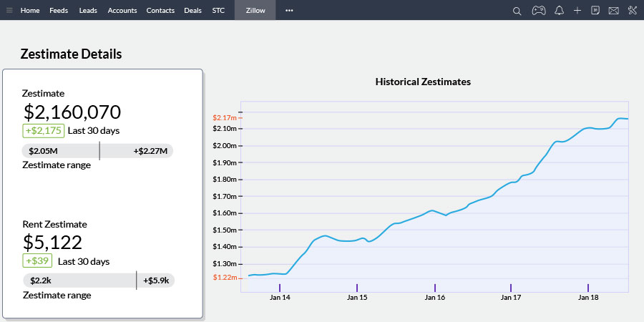Open the Accounts module
This screenshot has height=322, width=644.
click(x=122, y=11)
